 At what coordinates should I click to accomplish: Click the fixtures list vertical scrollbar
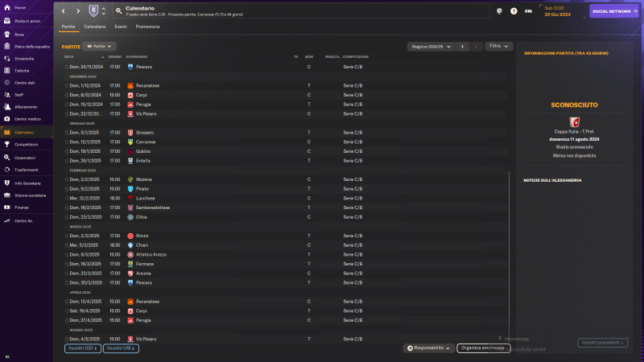[509, 241]
